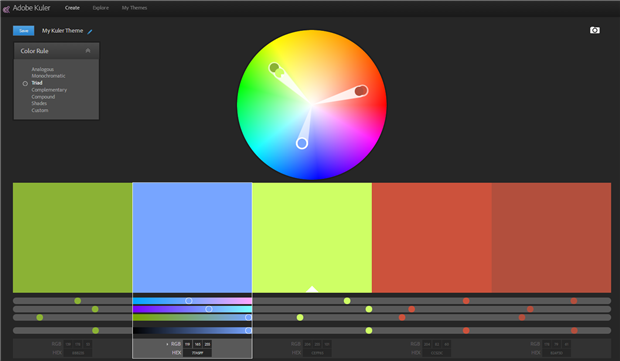Screen dimensions: 620x361
Task: Open the My Themes tab
Action: [x=134, y=8]
